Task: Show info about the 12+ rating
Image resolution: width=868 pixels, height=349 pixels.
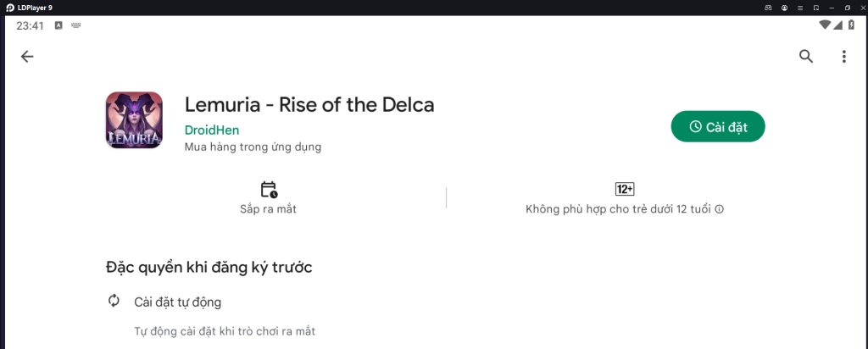Action: point(719,209)
